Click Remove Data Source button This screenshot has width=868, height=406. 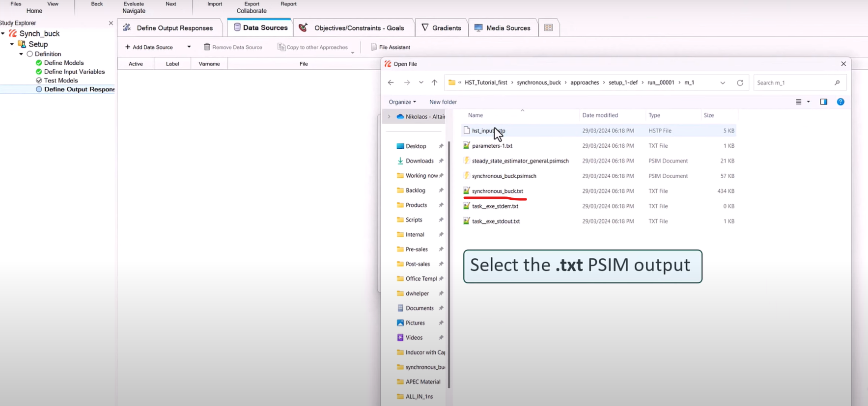pos(233,47)
